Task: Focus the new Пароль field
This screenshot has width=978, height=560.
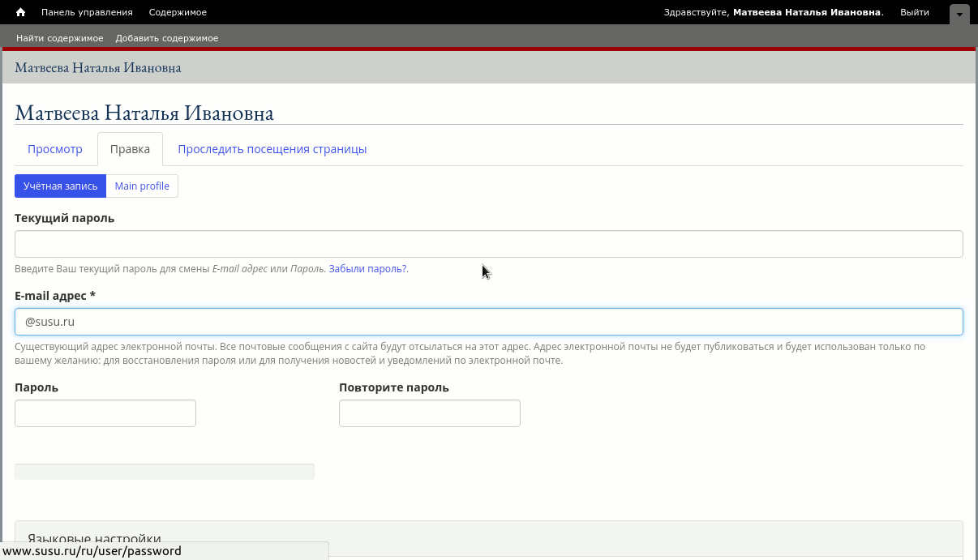Action: (105, 413)
